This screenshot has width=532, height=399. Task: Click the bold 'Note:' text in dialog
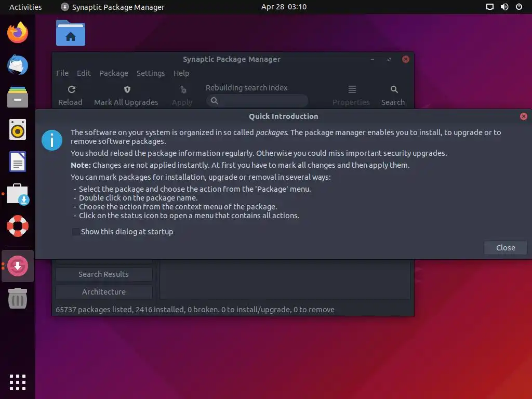(81, 165)
